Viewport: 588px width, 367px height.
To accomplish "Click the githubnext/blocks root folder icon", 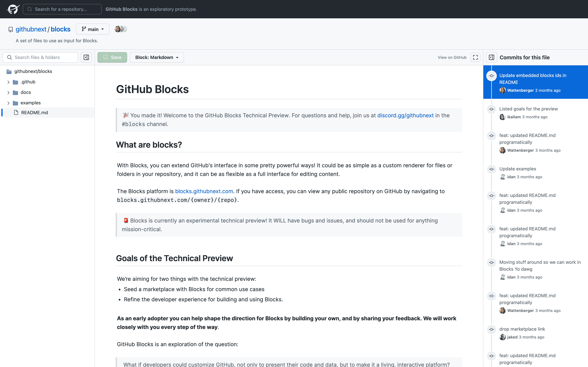I will 9,72.
